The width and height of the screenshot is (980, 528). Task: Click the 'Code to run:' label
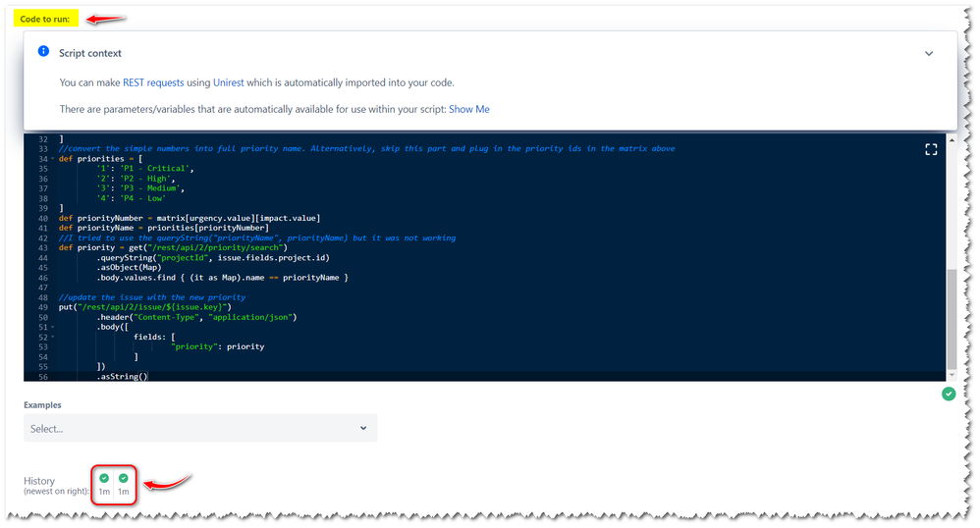45,19
